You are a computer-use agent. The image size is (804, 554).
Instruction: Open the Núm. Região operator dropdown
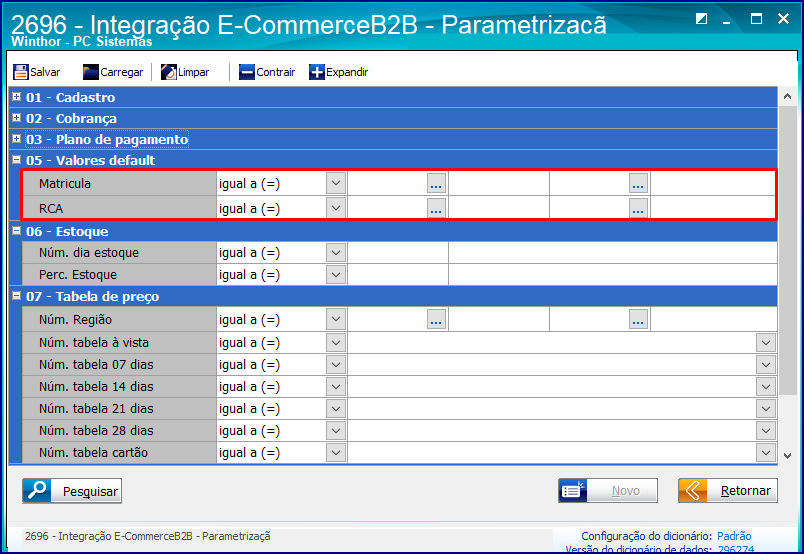(336, 319)
